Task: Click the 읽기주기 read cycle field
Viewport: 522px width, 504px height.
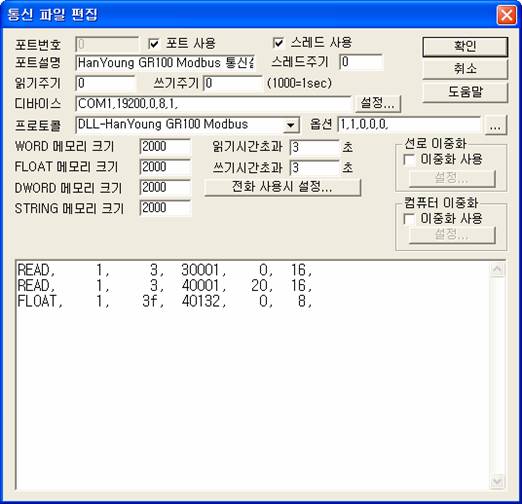Action: tap(106, 83)
